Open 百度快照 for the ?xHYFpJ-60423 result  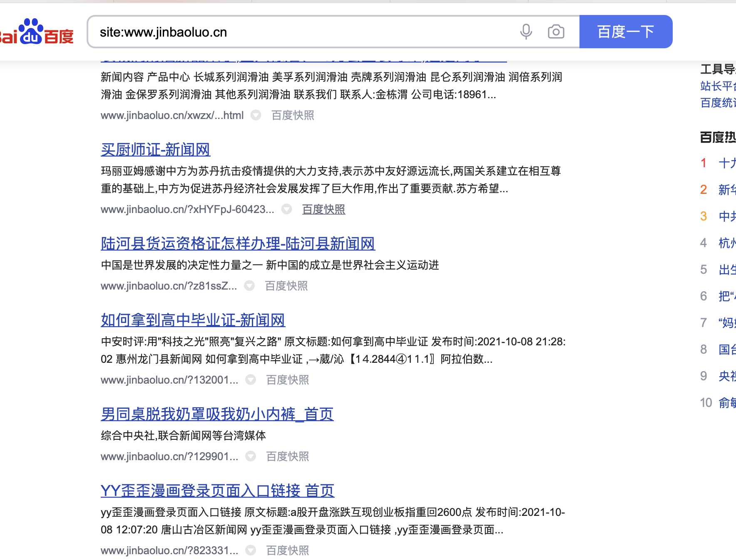[323, 209]
